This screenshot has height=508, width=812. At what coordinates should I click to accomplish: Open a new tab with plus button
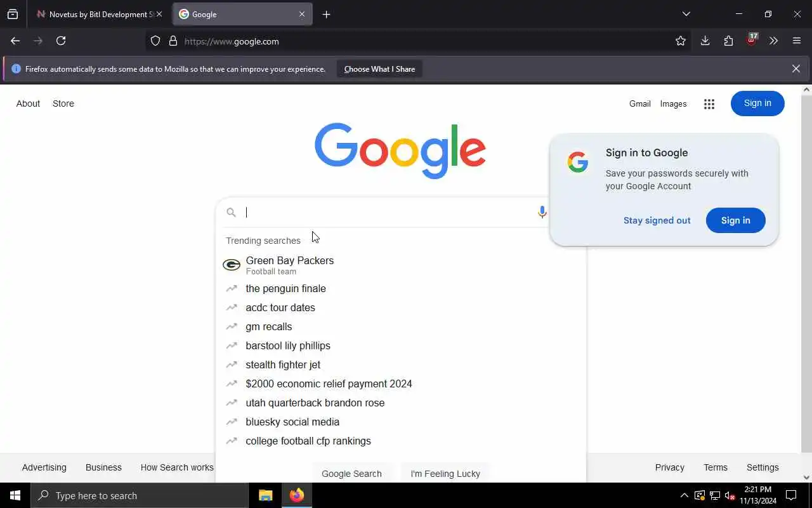coord(326,14)
